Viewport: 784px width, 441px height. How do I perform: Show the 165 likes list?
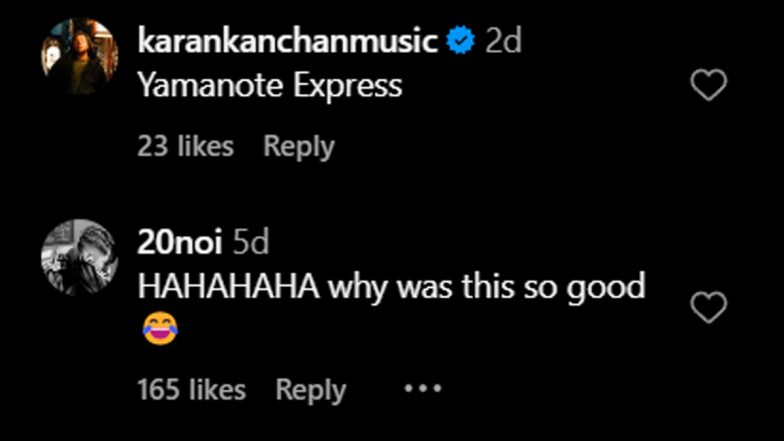pyautogui.click(x=191, y=390)
